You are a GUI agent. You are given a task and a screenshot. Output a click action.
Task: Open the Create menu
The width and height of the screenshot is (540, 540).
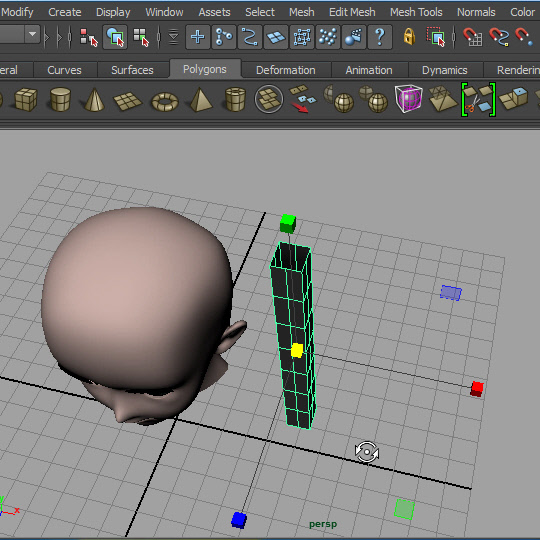tap(65, 12)
